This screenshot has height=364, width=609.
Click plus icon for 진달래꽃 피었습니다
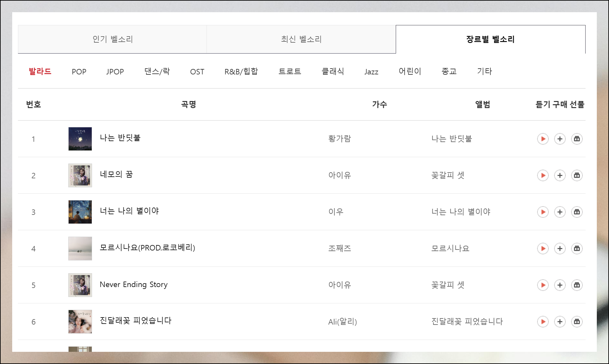pyautogui.click(x=560, y=322)
